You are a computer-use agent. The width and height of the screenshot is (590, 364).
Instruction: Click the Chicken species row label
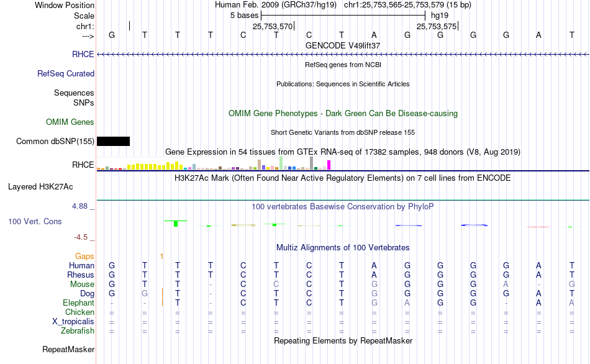click(79, 312)
